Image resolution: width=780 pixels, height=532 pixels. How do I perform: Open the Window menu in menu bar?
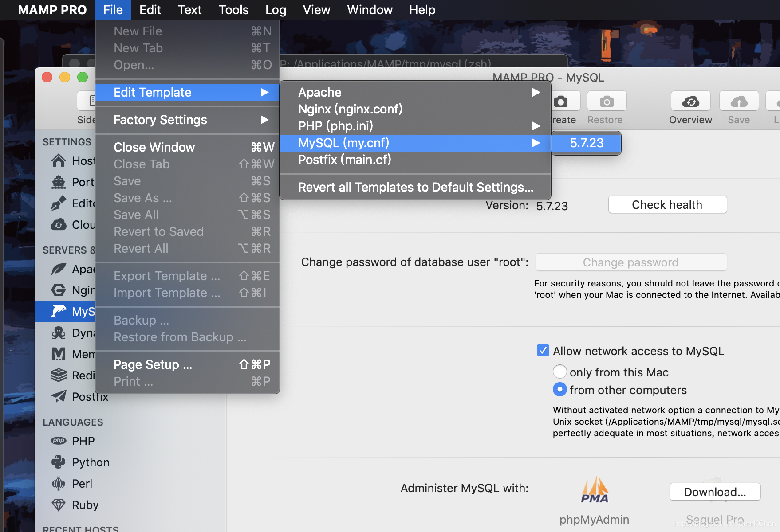(370, 10)
